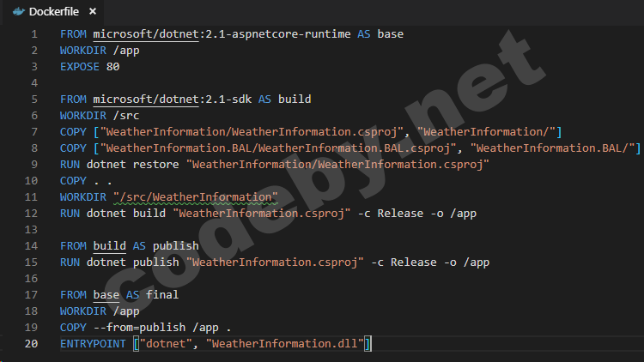644x362 pixels.
Task: Click '2.1-aspnetcore-runtime' tag on line 1
Action: [278, 34]
